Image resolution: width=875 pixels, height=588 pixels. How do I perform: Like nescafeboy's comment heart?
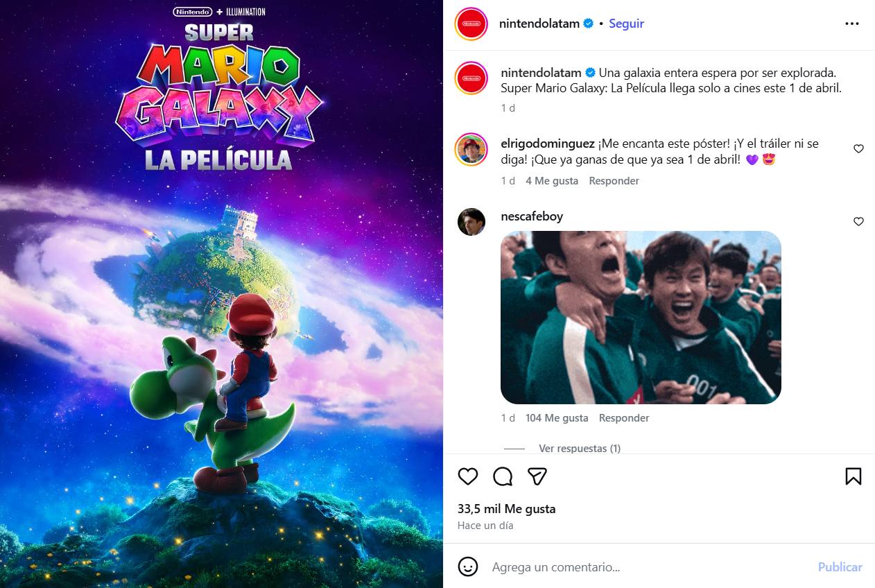[x=858, y=222]
